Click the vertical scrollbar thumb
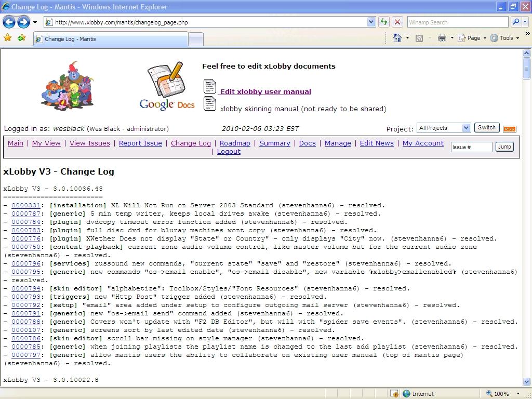Viewport: 532px width, 399px height. [526, 69]
